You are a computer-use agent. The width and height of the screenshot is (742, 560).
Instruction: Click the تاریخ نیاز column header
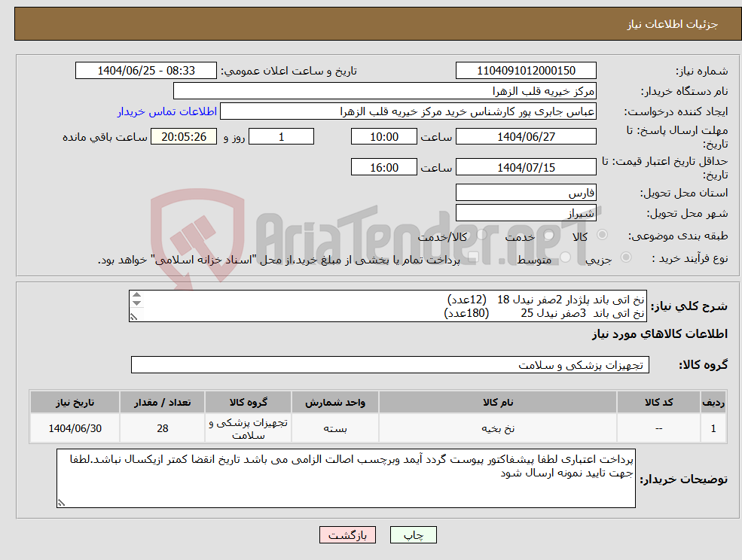[75, 401]
